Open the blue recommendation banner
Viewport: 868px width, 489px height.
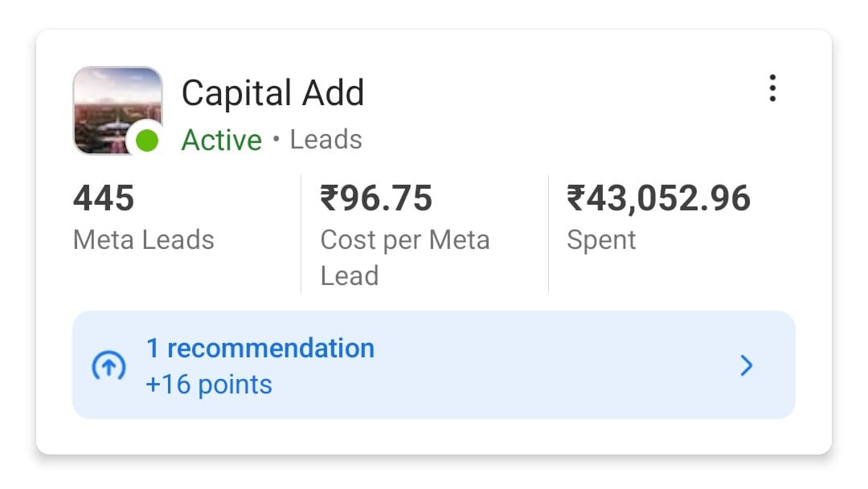coord(434,365)
